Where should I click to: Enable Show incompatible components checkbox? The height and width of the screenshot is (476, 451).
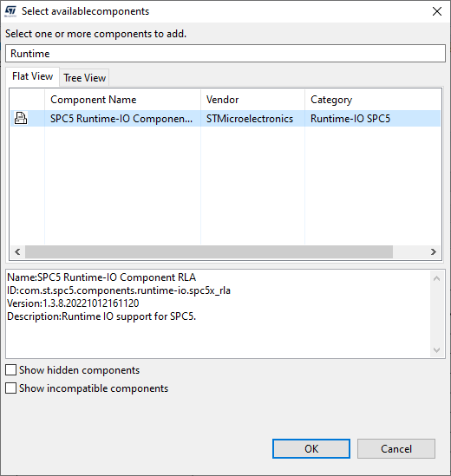point(11,388)
